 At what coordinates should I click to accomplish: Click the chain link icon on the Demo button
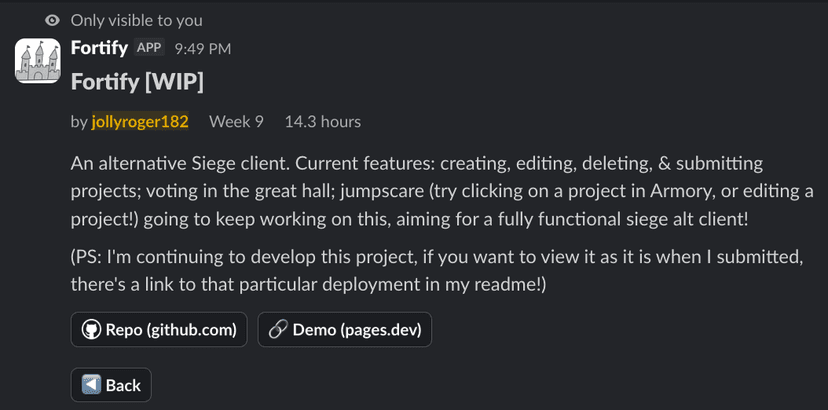point(278,330)
